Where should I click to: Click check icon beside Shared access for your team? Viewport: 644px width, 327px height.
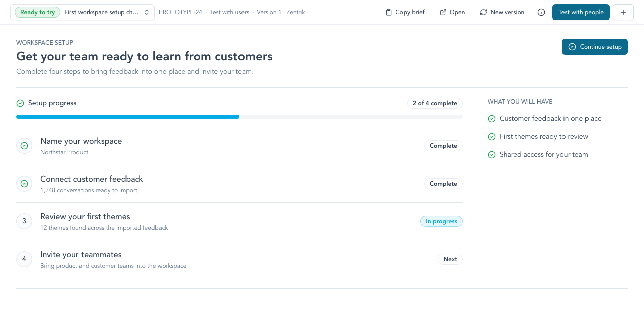pyautogui.click(x=492, y=155)
